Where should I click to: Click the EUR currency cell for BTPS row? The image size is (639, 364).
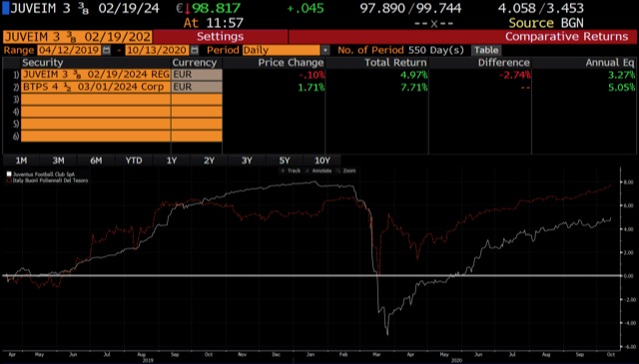197,87
